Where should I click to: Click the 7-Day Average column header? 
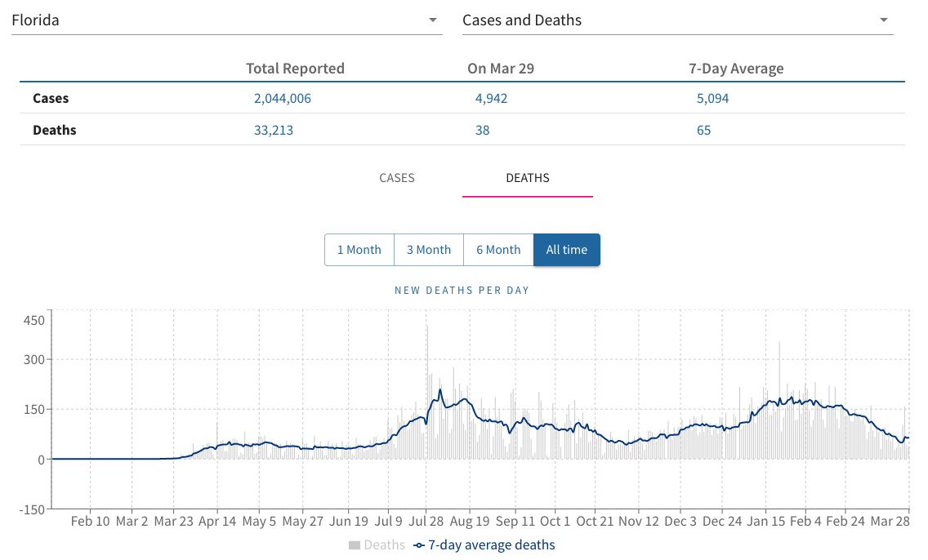point(736,69)
